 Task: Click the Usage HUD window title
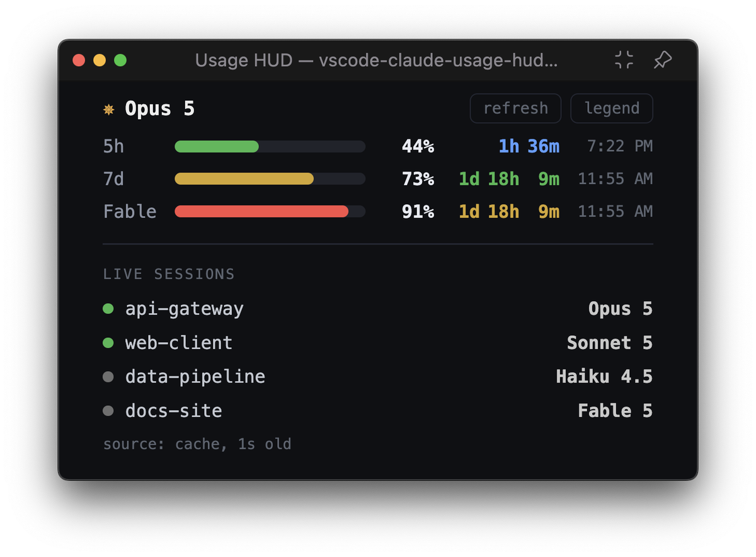376,60
